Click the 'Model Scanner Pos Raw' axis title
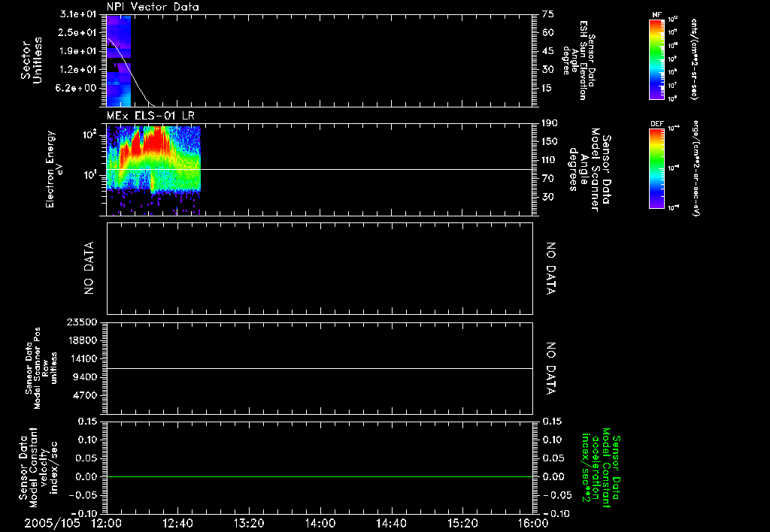The width and height of the screenshot is (770, 532). point(41,368)
